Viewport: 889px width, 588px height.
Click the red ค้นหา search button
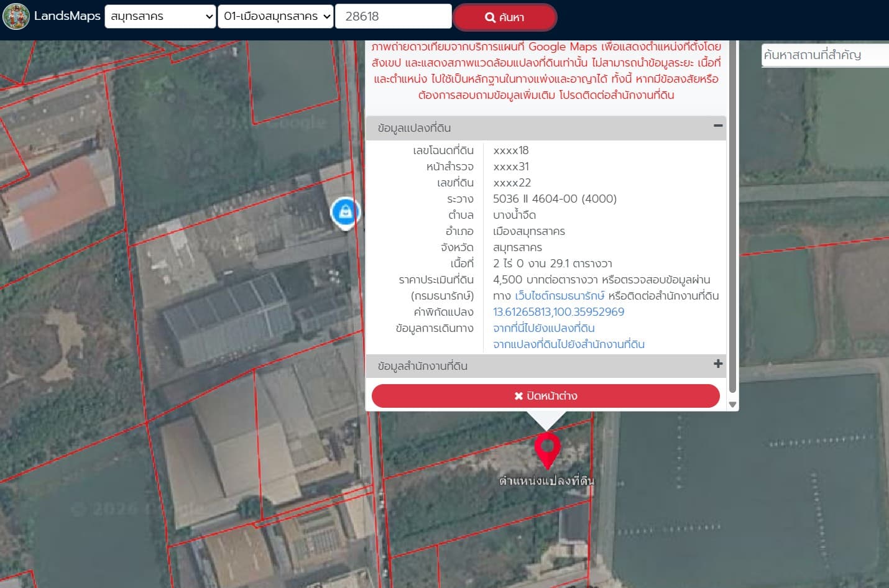point(505,17)
